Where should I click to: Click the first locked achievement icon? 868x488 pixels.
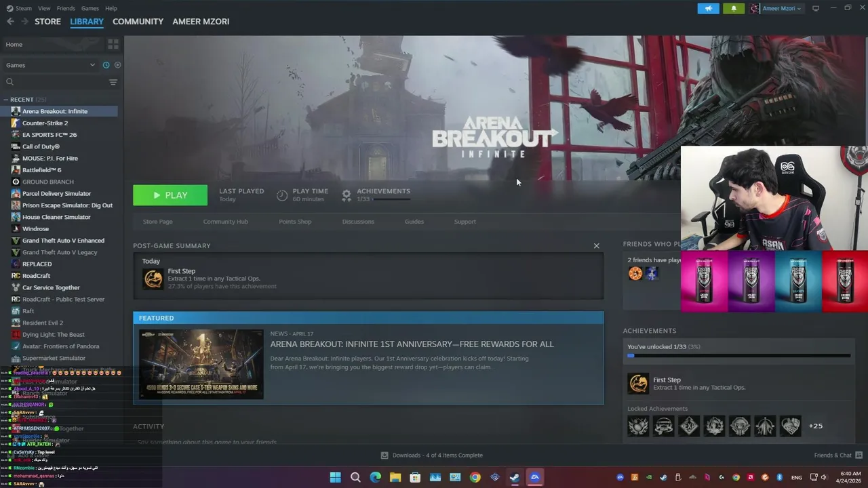click(x=638, y=426)
